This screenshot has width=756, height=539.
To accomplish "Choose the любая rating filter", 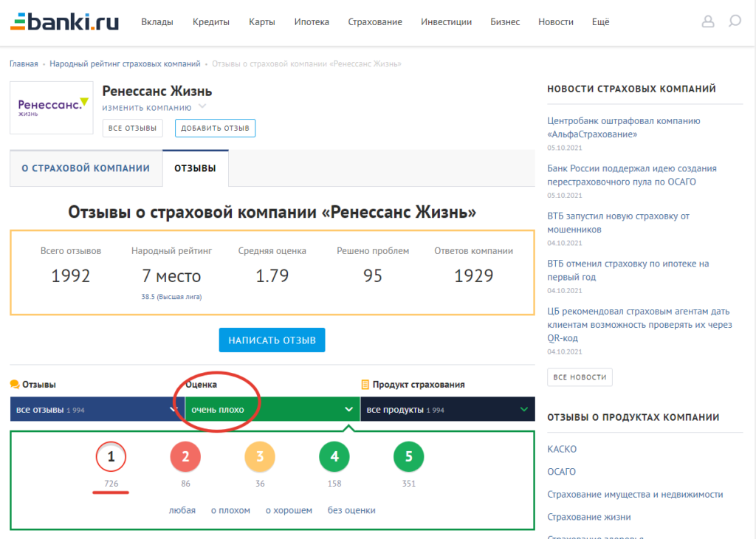I will coord(182,510).
